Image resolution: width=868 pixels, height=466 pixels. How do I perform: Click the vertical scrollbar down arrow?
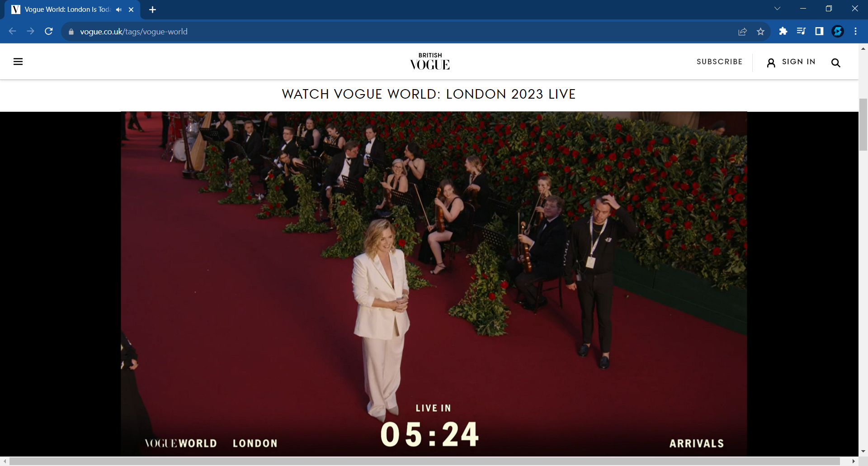(863, 451)
